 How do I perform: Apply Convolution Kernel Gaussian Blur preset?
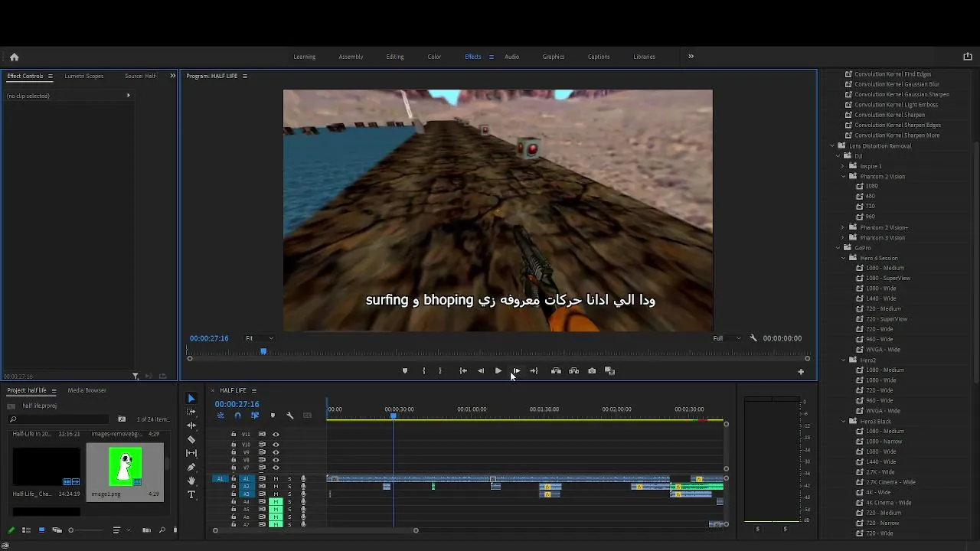(x=897, y=84)
